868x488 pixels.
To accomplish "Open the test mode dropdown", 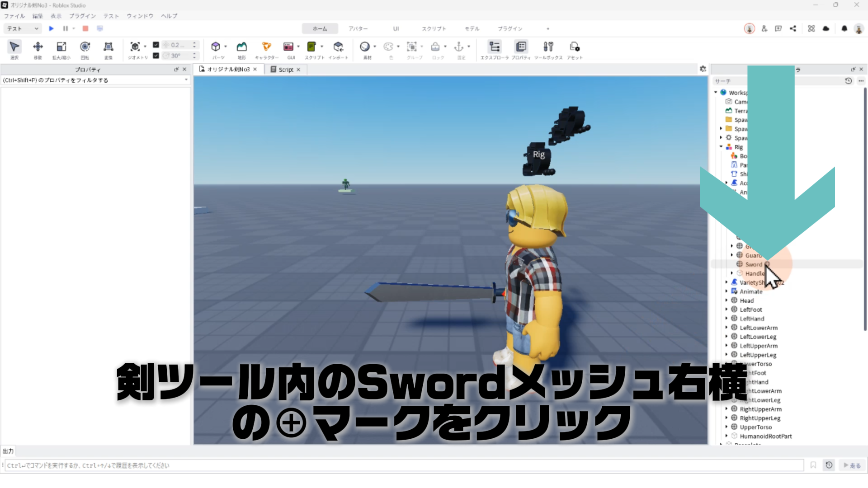I will (x=23, y=28).
